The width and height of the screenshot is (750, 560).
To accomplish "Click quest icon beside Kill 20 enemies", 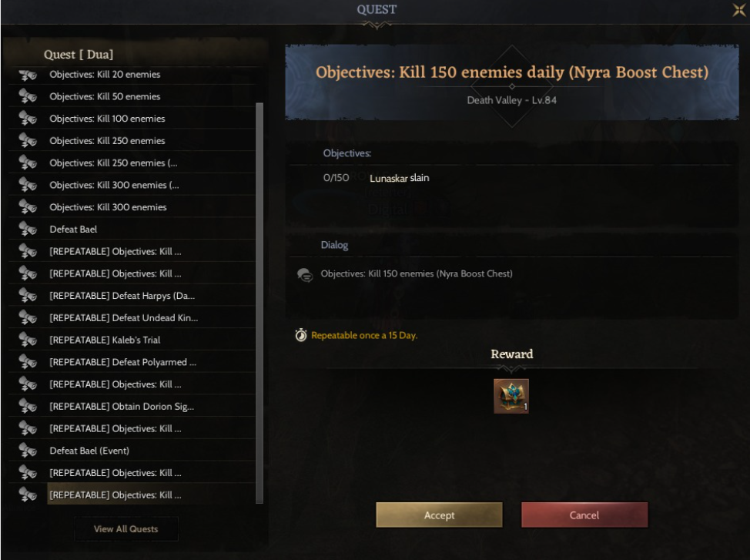I will (x=28, y=75).
